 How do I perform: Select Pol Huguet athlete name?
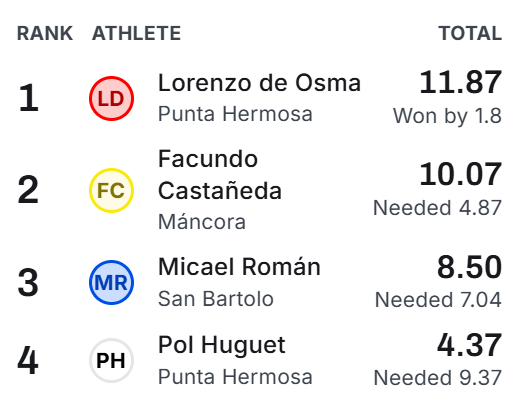(222, 345)
